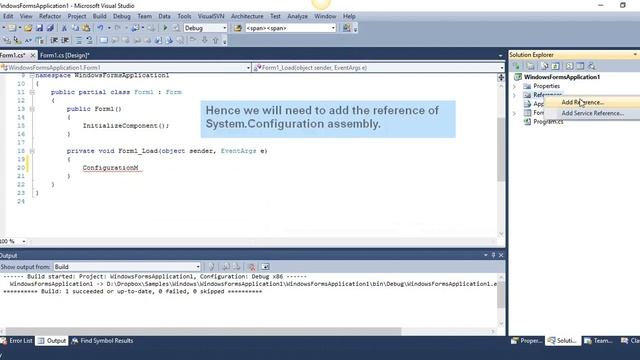Viewport: 640px width, 360px height.
Task: Switch to Team Explorer bottom tab
Action: tap(598, 340)
